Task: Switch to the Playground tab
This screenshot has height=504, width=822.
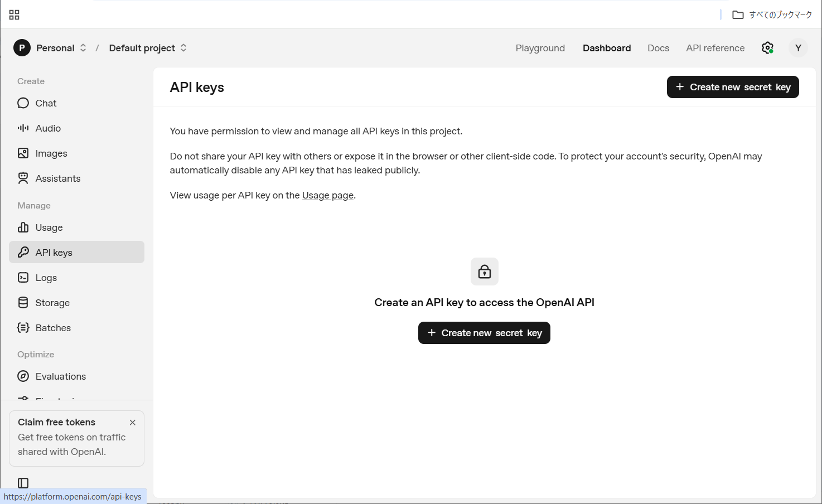Action: 540,48
